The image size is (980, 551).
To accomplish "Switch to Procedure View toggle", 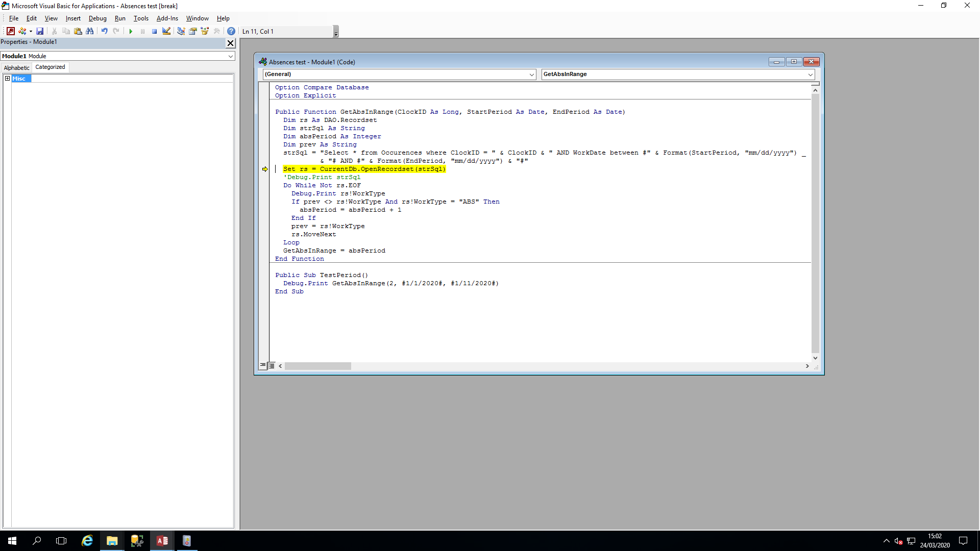I will tap(263, 365).
